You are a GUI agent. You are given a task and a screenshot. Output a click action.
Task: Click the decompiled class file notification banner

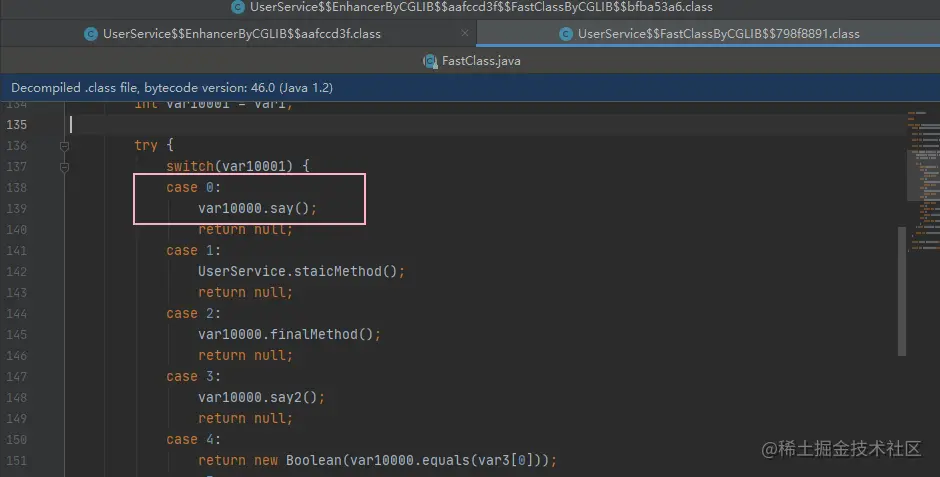click(470, 87)
